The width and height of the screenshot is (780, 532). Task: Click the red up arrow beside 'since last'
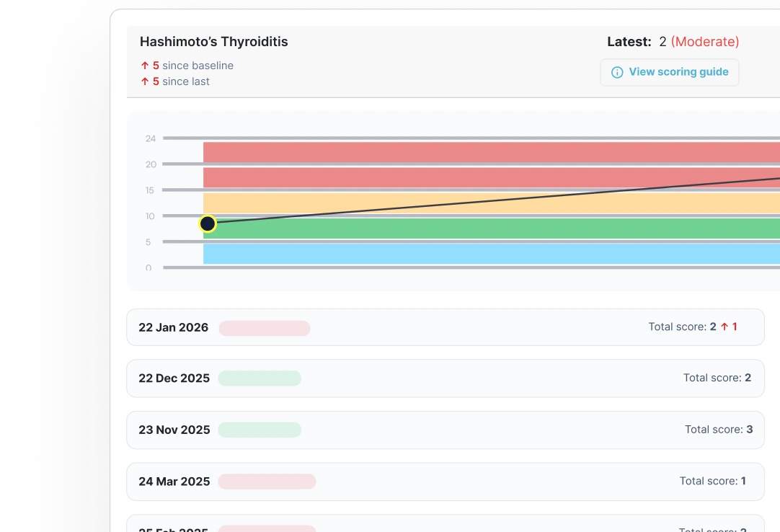pos(145,81)
